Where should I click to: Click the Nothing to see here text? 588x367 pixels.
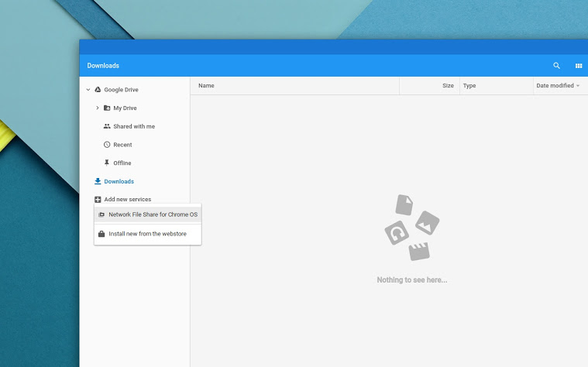[411, 280]
